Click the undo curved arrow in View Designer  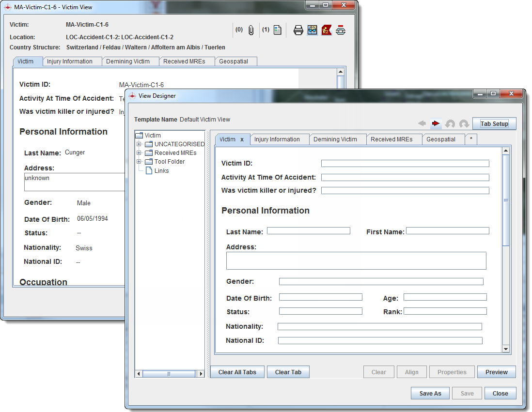pyautogui.click(x=450, y=124)
